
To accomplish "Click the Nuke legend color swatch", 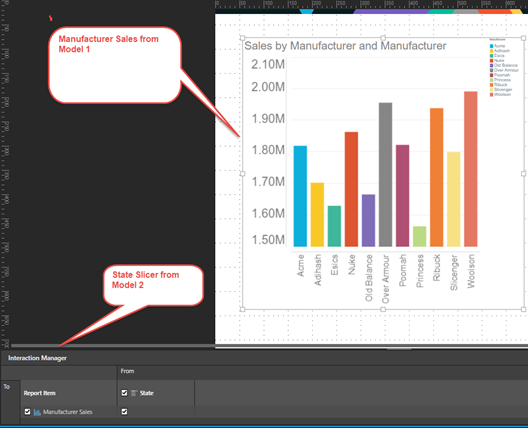I will 492,61.
